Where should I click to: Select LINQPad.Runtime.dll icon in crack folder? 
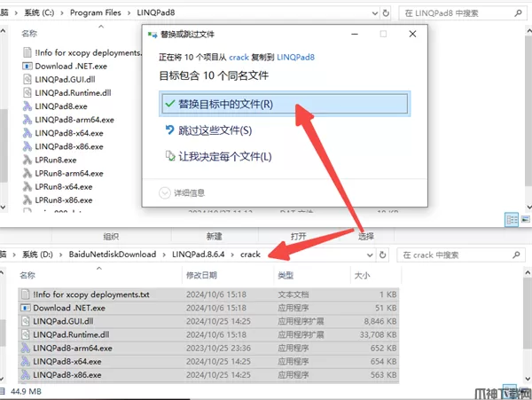[26, 334]
